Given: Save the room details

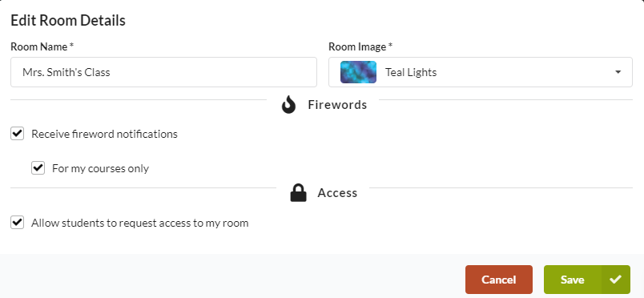Looking at the screenshot, I should click(x=587, y=280).
